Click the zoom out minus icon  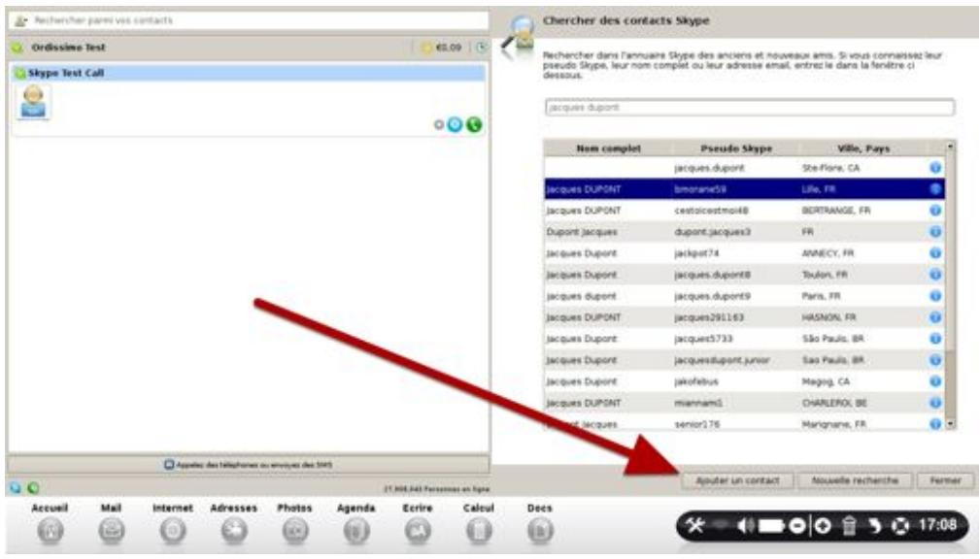[x=796, y=526]
